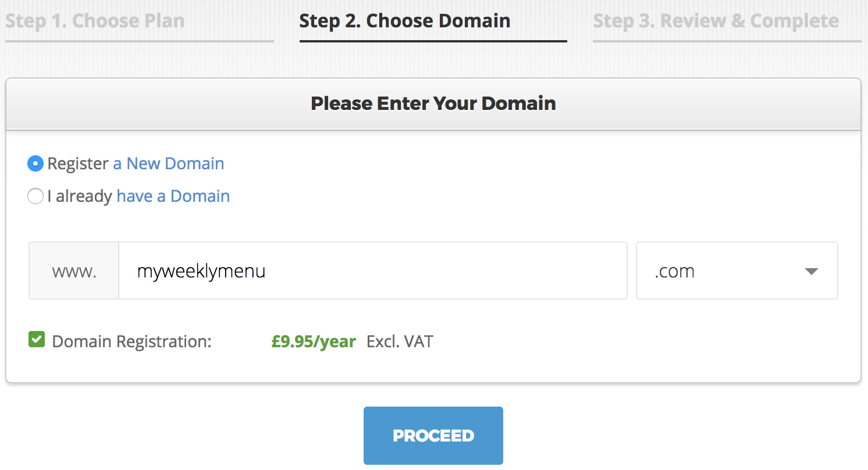868x470 pixels.
Task: Jump to Step 3. Review & Complete
Action: [716, 22]
